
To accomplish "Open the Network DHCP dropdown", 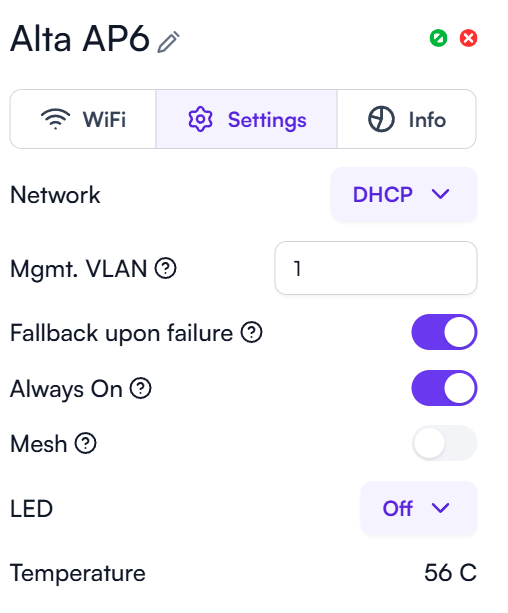I will tap(404, 194).
